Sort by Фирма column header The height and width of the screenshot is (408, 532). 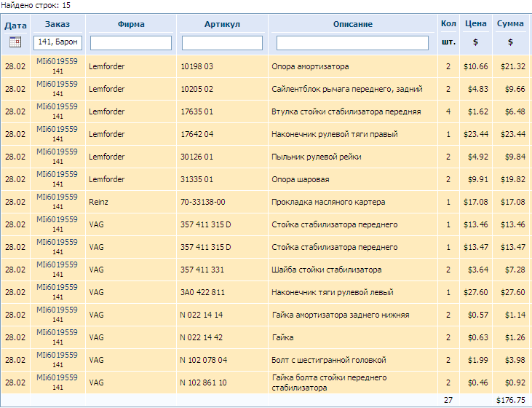(131, 25)
